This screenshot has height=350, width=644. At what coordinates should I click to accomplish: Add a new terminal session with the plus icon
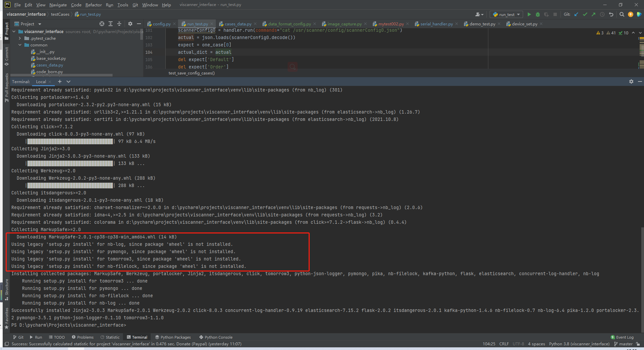pyautogui.click(x=60, y=81)
